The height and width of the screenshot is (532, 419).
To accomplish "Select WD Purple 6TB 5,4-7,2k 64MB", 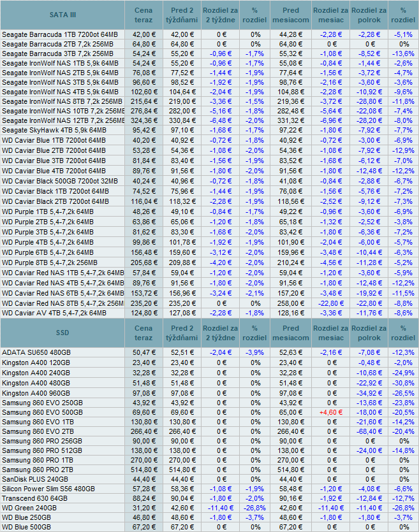I will 48,252.
